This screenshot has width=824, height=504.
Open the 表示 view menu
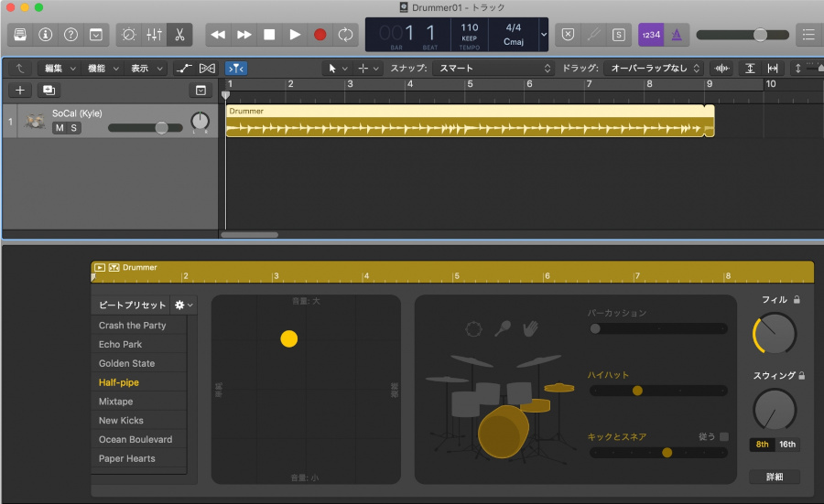144,69
